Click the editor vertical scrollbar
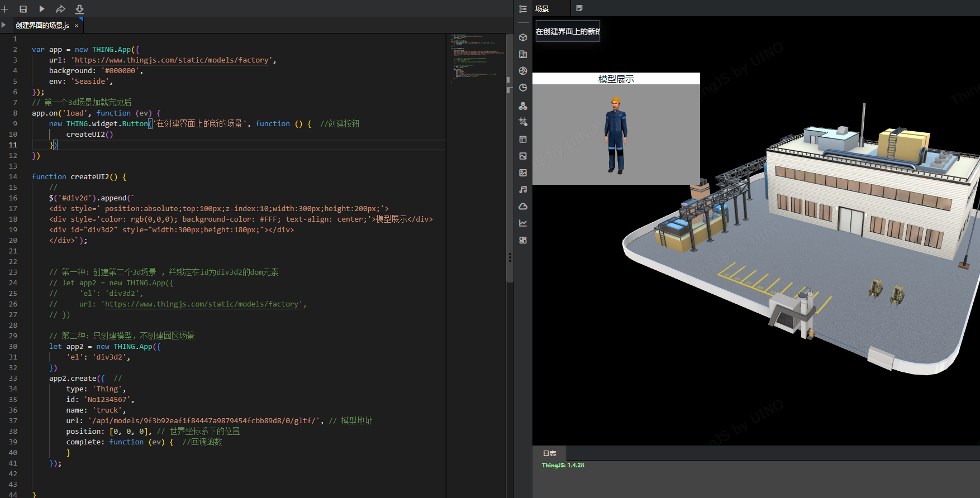980x498 pixels. pyautogui.click(x=510, y=158)
